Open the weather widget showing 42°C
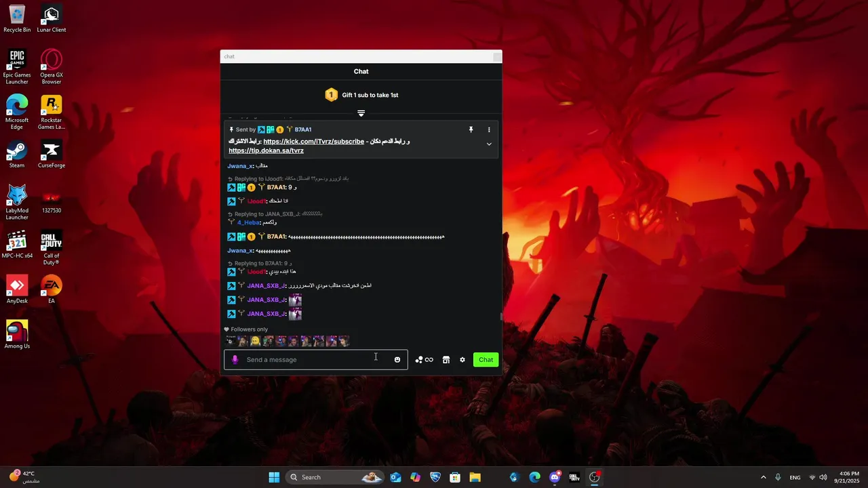This screenshot has height=488, width=868. pos(24,477)
